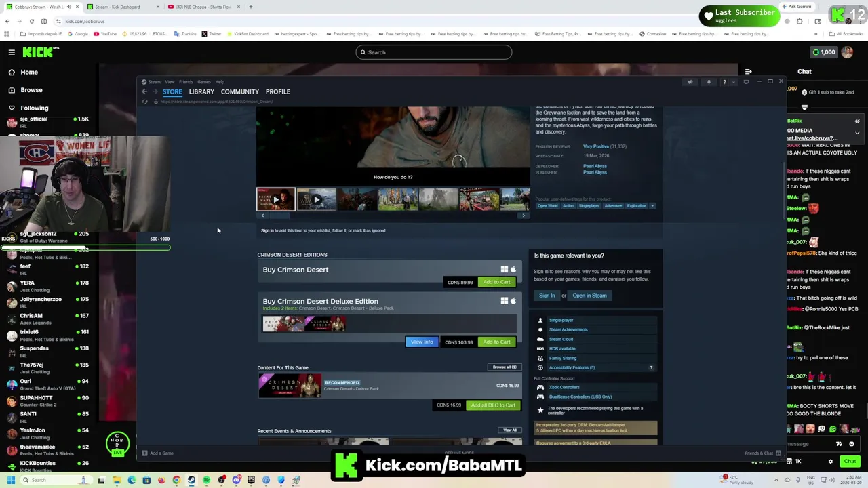Click Browse all DLC button

[x=504, y=367]
